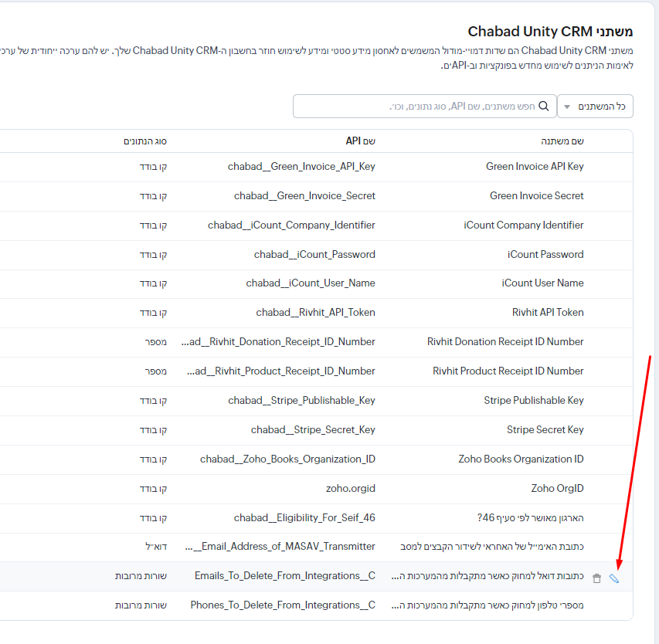Click the סוג הנתונים column header
The height and width of the screenshot is (644, 659).
[145, 141]
